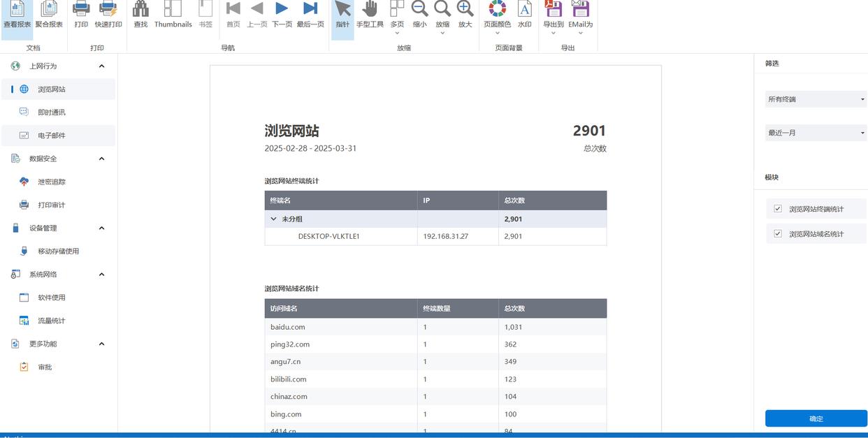Collapse the 未分组 table group
This screenshot has width=868, height=438.
pos(274,219)
